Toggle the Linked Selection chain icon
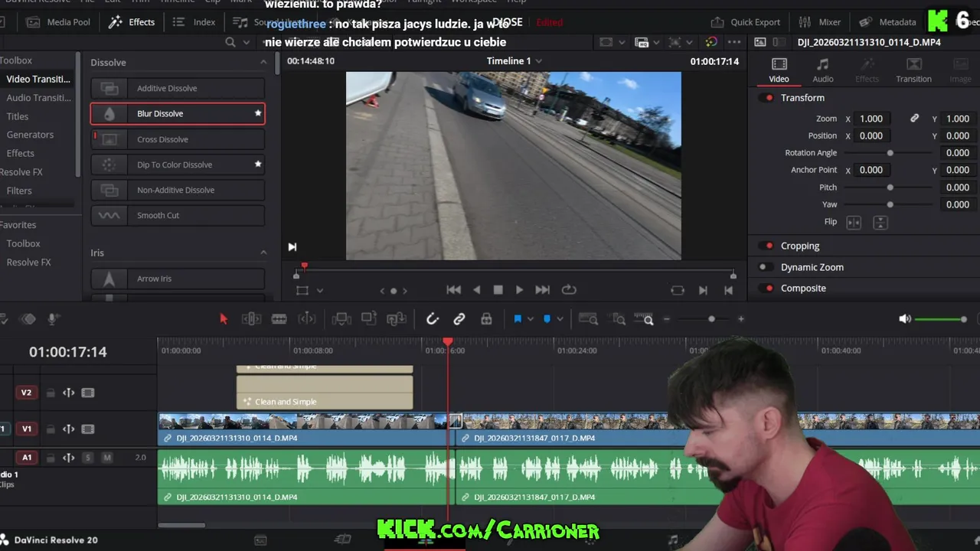Viewport: 980px width, 551px height. pos(459,319)
